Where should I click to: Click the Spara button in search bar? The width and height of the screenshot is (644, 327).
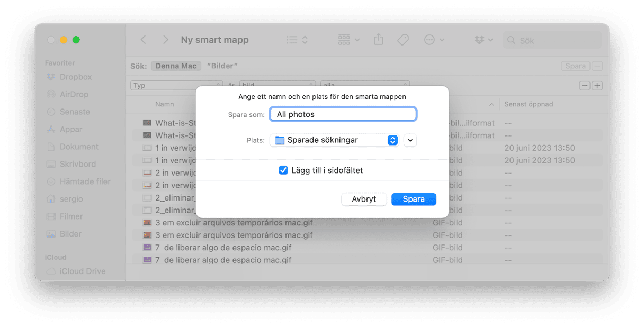click(576, 66)
